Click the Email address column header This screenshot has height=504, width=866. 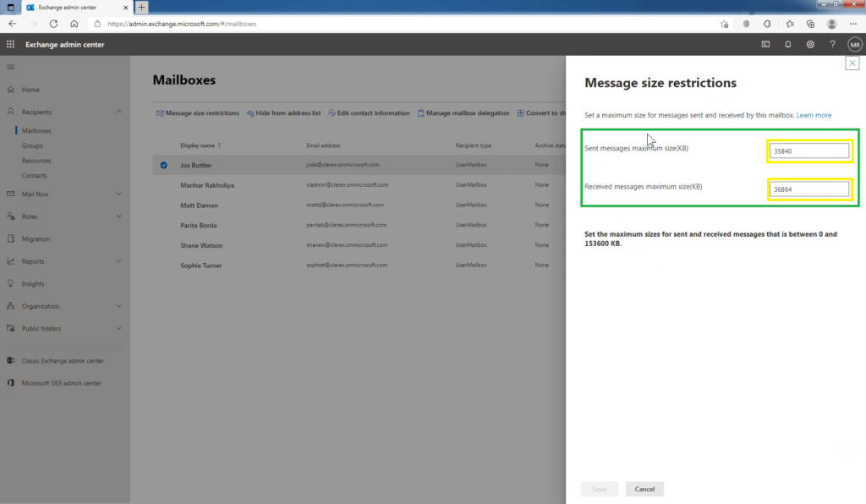tap(323, 145)
